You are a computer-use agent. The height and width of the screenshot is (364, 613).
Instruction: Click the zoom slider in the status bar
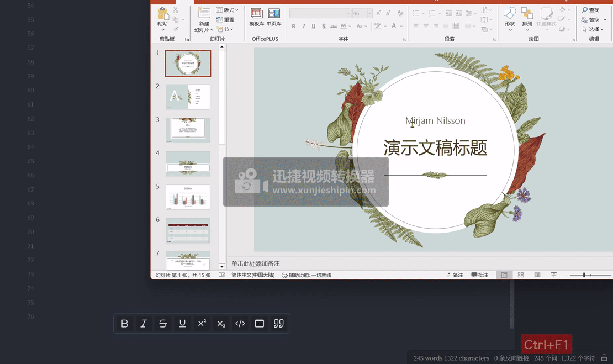584,274
